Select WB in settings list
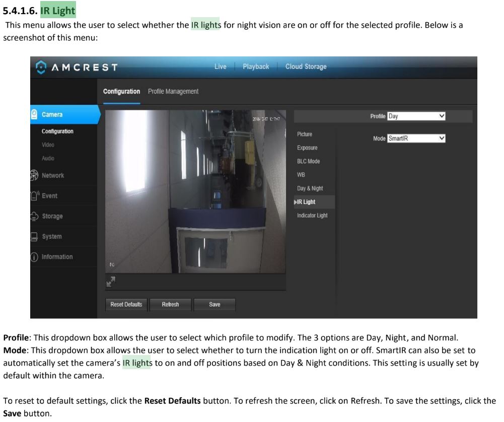This screenshot has width=504, height=422. [301, 175]
